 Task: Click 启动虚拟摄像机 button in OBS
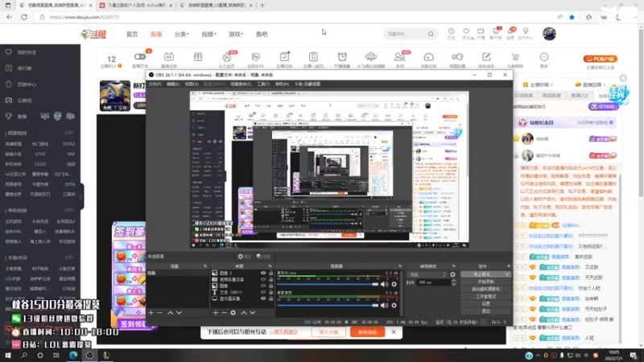pyautogui.click(x=486, y=289)
